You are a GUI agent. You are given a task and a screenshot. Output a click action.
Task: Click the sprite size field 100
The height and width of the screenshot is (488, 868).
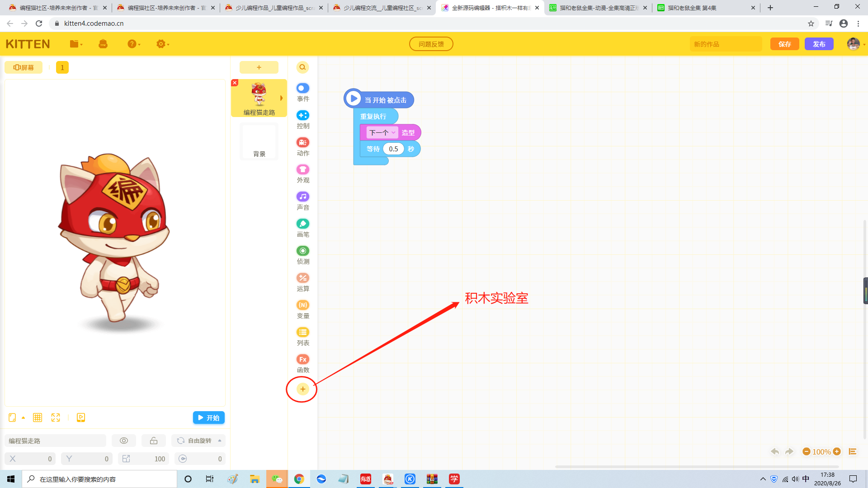pyautogui.click(x=143, y=459)
